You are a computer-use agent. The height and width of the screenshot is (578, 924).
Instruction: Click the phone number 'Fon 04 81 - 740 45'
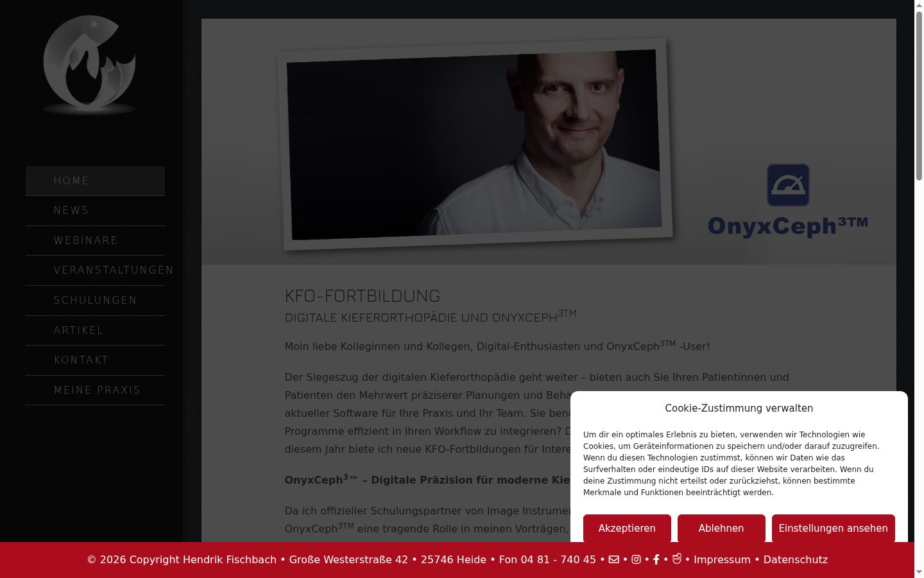click(547, 559)
